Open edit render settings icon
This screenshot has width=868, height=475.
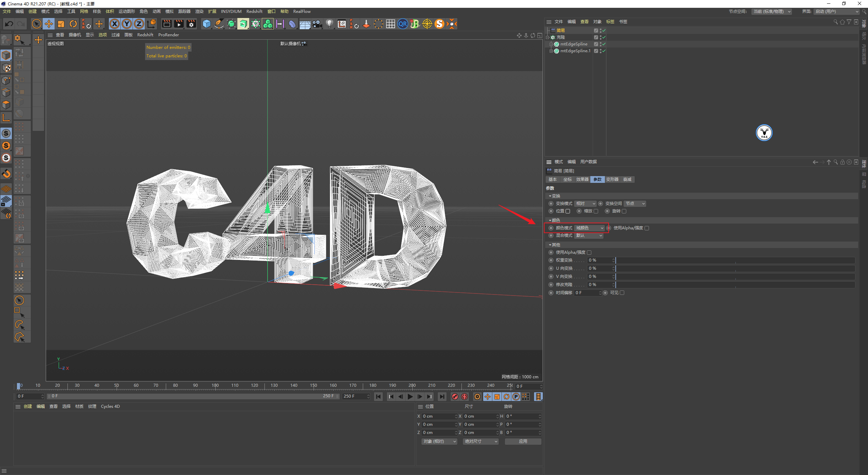[x=191, y=24]
